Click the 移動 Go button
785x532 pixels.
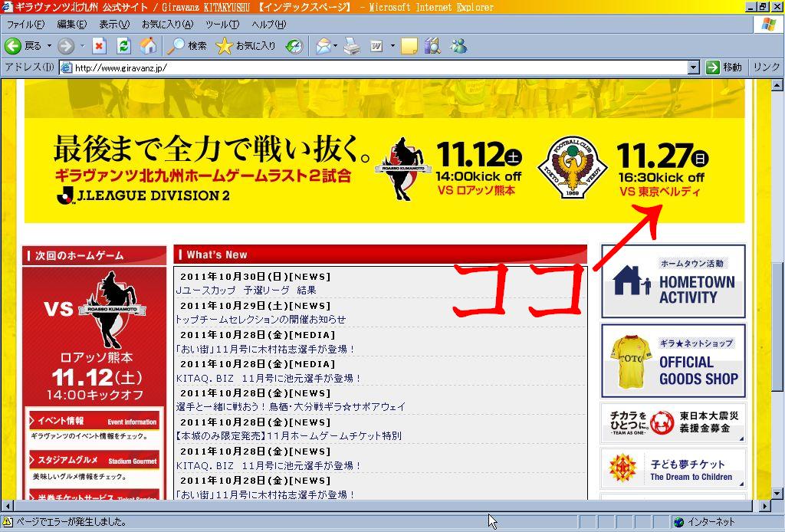pyautogui.click(x=724, y=67)
